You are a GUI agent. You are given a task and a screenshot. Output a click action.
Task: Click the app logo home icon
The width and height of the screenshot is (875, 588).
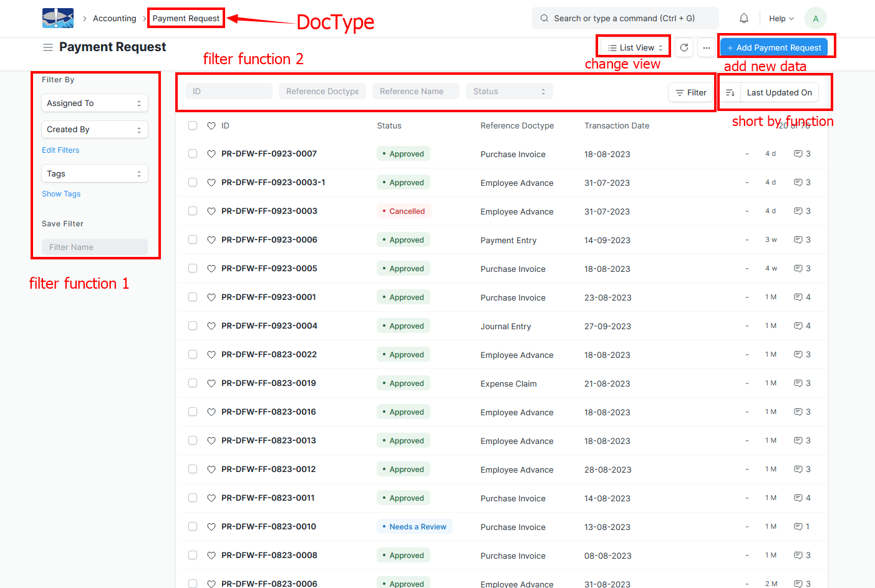coord(58,18)
